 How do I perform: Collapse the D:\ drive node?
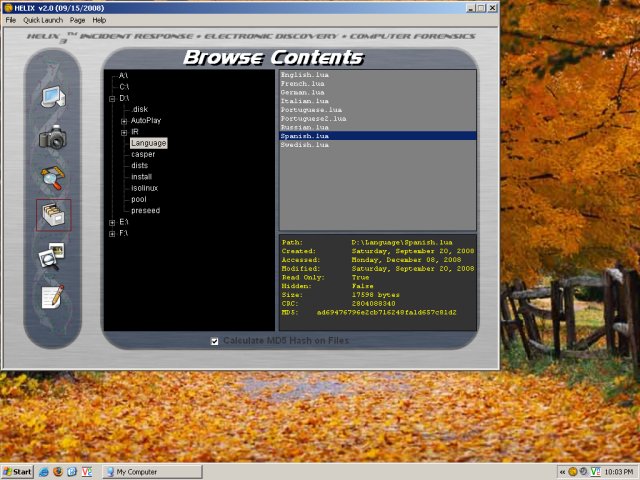[112, 99]
